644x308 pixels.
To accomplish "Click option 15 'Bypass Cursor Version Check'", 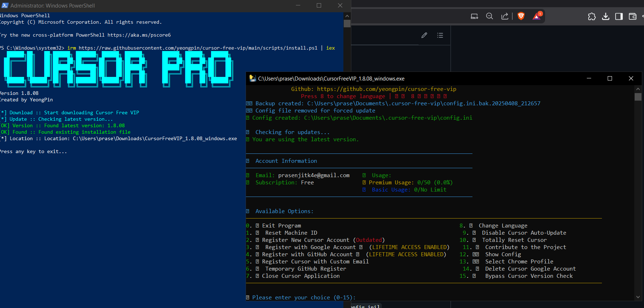I will point(516,276).
